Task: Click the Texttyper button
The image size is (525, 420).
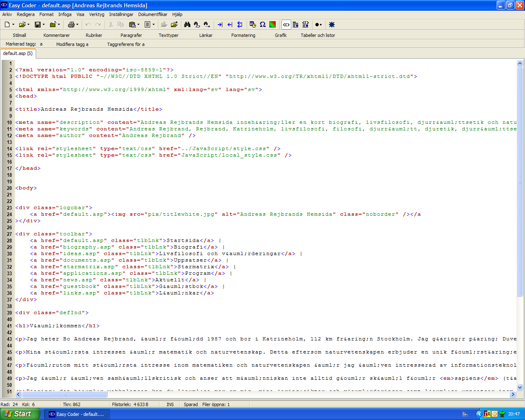Action: (x=169, y=35)
